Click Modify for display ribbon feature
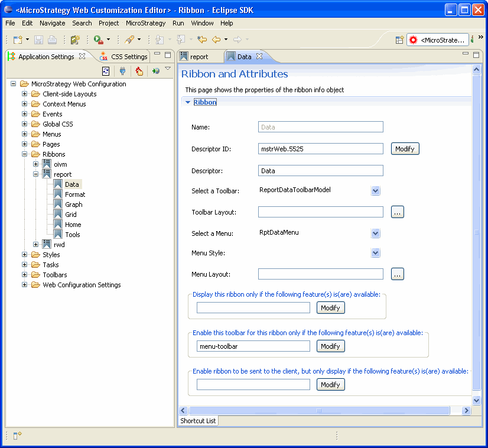The height and width of the screenshot is (448, 488). point(330,308)
